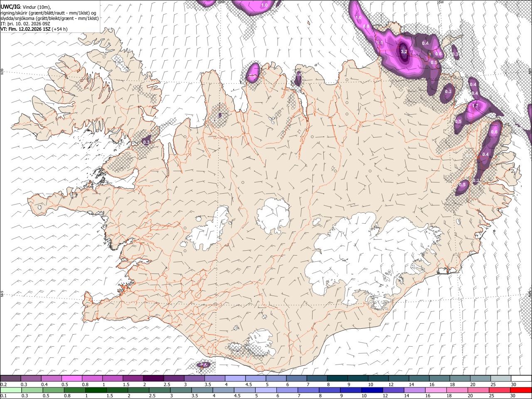Pick the medium green 0.8 swatch in lower scale

(74, 390)
